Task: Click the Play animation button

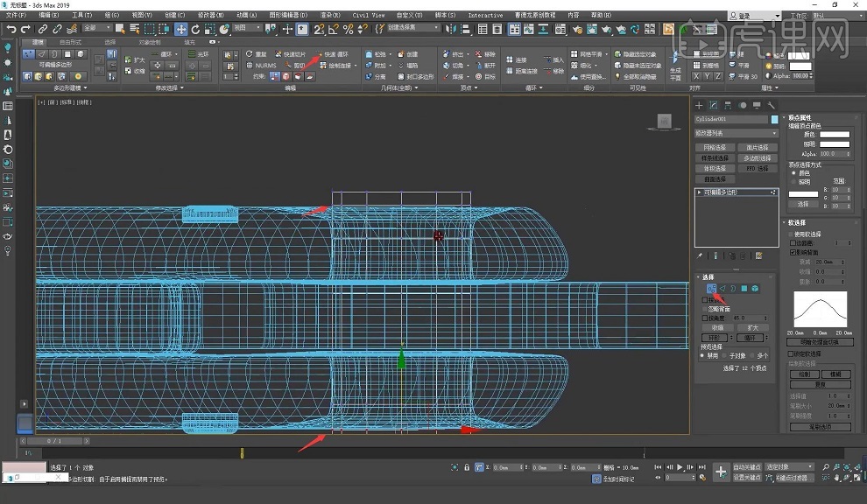Action: [679, 468]
